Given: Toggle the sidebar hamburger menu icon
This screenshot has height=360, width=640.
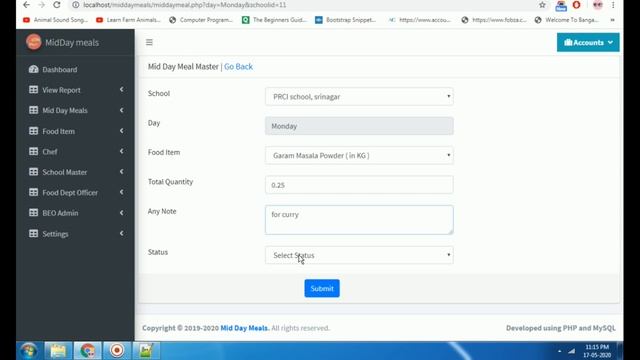Looking at the screenshot, I should 149,42.
